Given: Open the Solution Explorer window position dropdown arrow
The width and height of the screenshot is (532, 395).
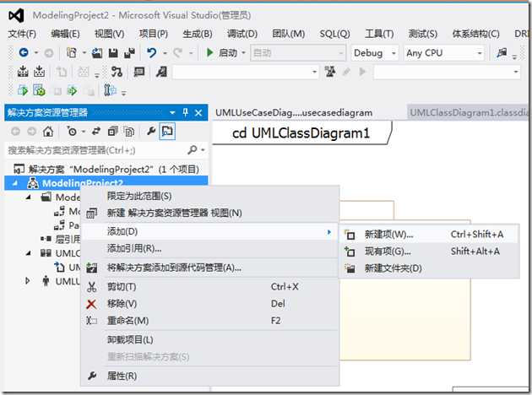Looking at the screenshot, I should coord(172,112).
